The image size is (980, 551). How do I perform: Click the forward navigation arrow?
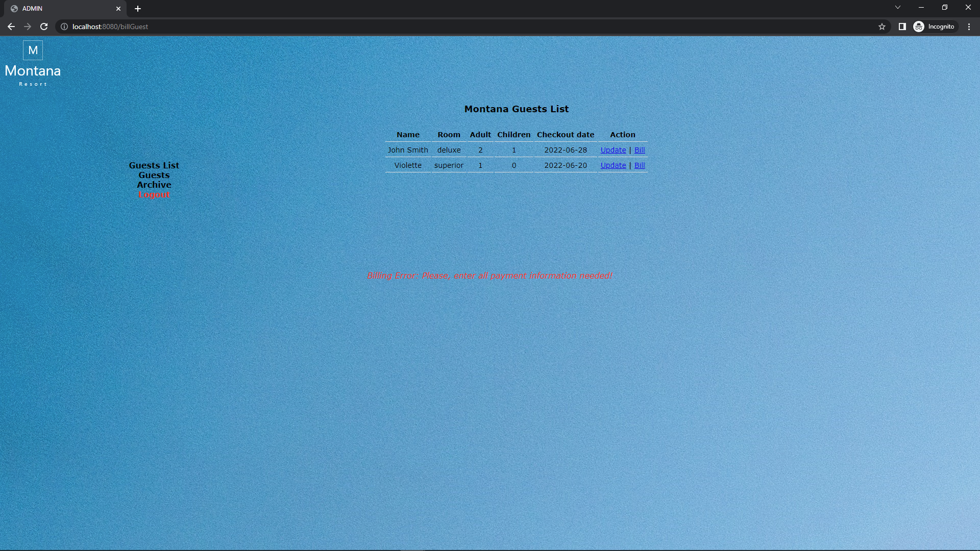tap(28, 27)
